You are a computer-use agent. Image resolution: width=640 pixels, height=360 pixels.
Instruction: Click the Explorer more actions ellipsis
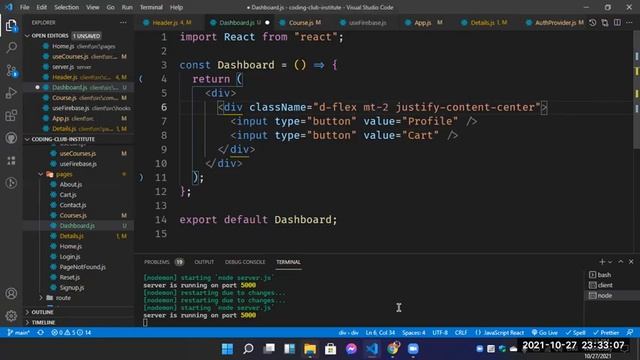click(x=123, y=22)
